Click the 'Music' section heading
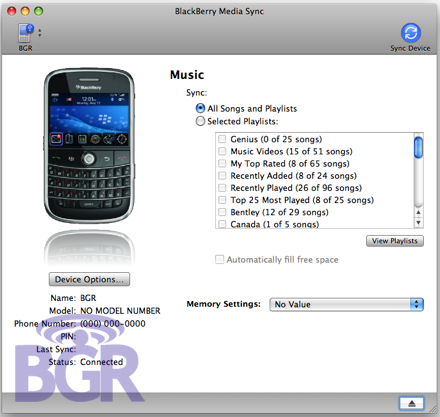This screenshot has height=417, width=440. point(187,75)
